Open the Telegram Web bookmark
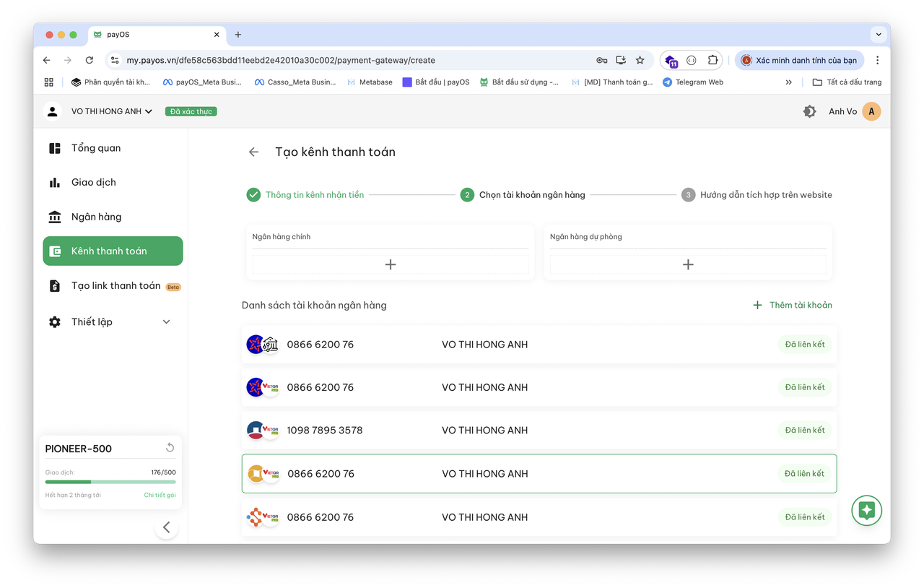The height and width of the screenshot is (588, 924). pos(692,82)
